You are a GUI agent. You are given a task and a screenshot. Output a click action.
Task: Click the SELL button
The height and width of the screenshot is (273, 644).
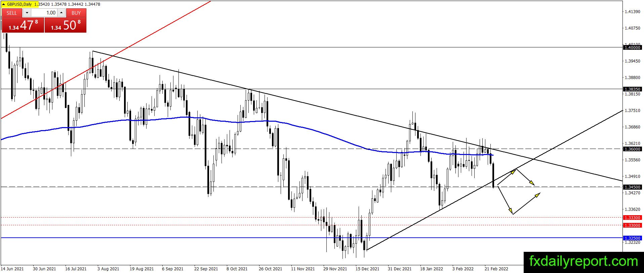(12, 13)
